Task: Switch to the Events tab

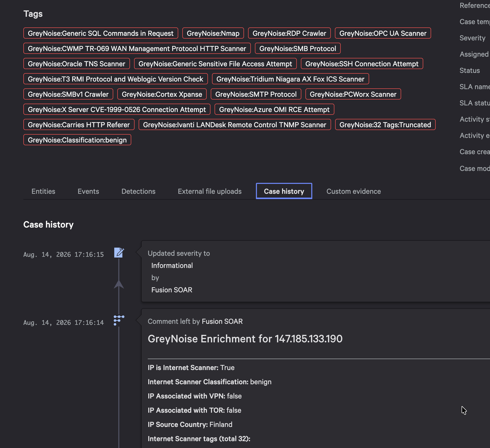Action: click(x=88, y=191)
